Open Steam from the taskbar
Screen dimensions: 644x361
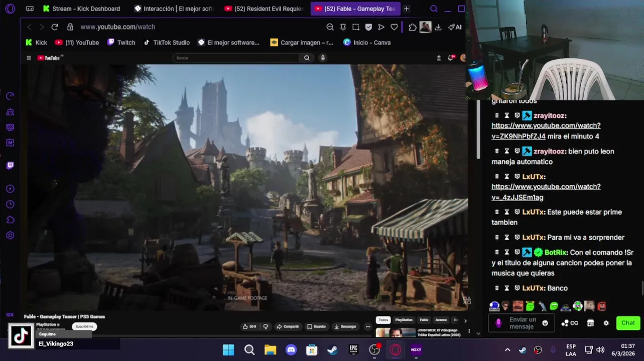tap(332, 349)
